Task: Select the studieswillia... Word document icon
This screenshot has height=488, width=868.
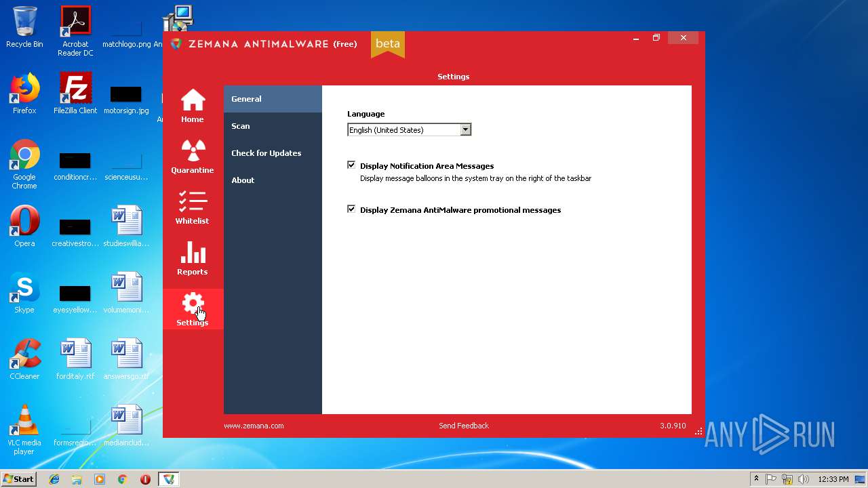Action: pyautogui.click(x=126, y=226)
